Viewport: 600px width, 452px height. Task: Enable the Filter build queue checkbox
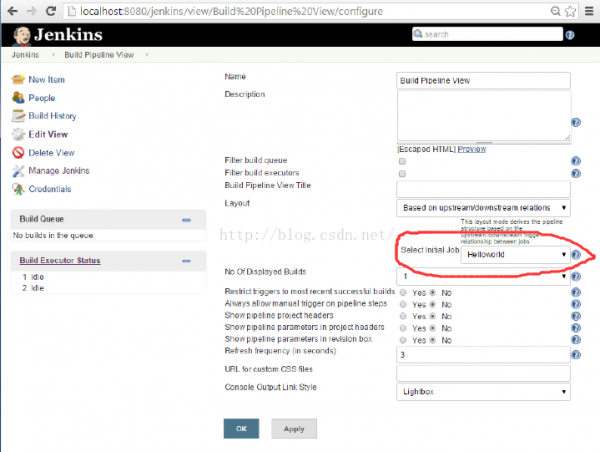click(x=402, y=161)
